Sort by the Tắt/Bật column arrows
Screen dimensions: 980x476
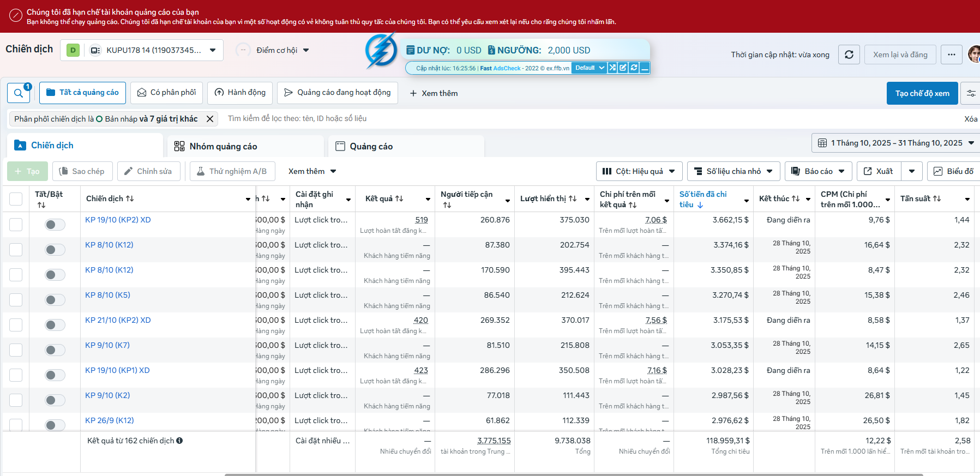coord(41,205)
